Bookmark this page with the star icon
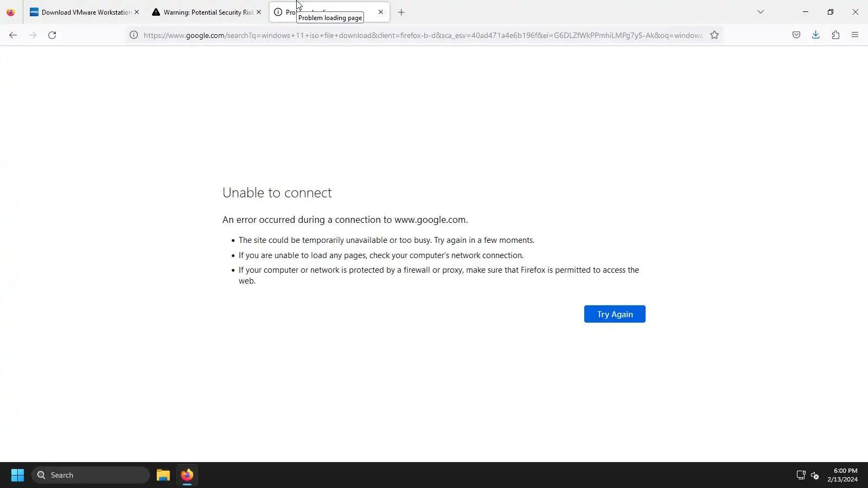Viewport: 868px width, 488px height. 714,35
